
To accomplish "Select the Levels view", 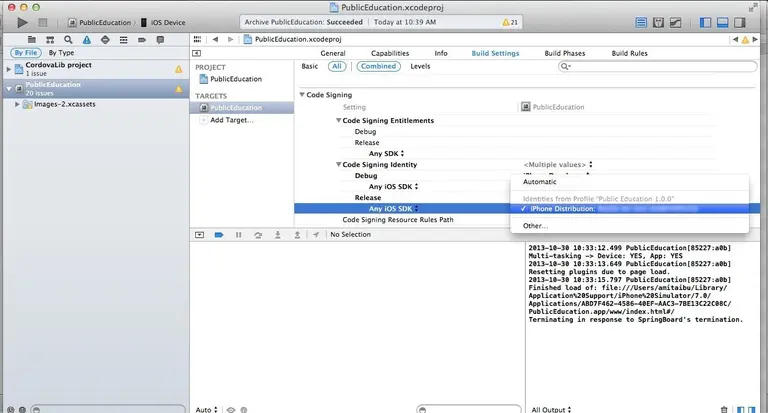I will [x=420, y=66].
